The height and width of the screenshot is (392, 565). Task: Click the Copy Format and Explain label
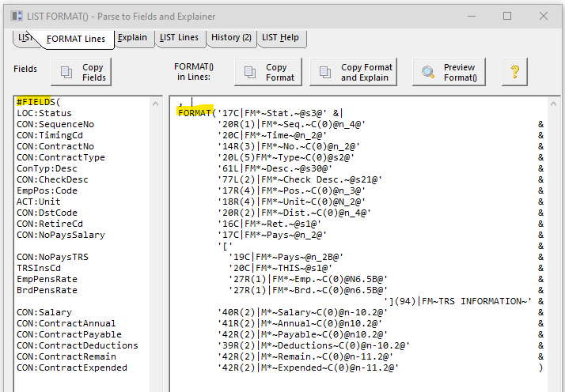[366, 73]
